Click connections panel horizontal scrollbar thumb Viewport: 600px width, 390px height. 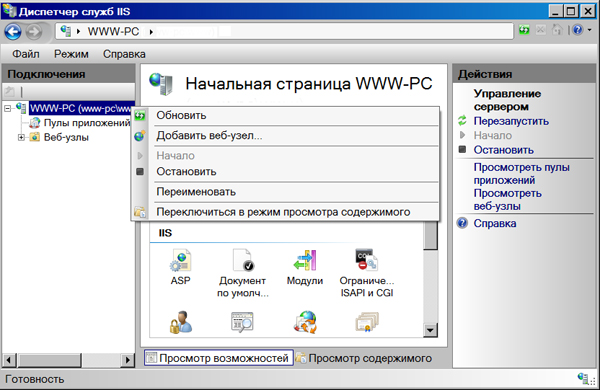50,360
